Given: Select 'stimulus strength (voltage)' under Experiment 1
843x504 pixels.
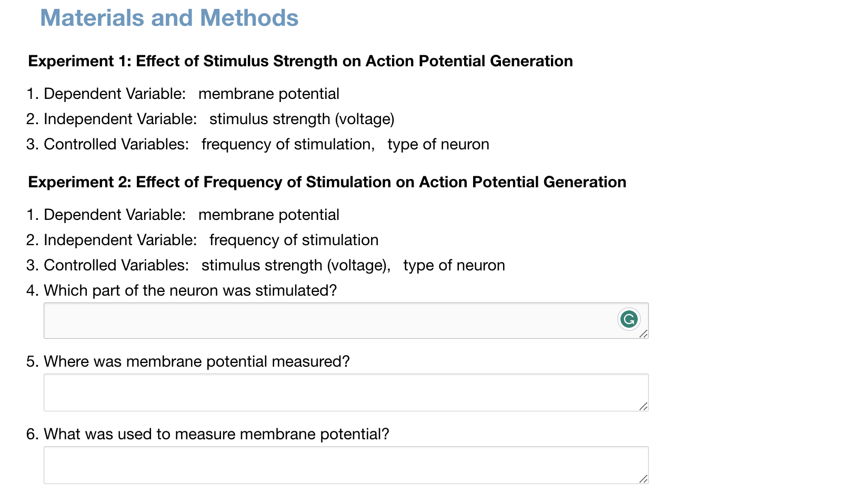Looking at the screenshot, I should [x=301, y=119].
